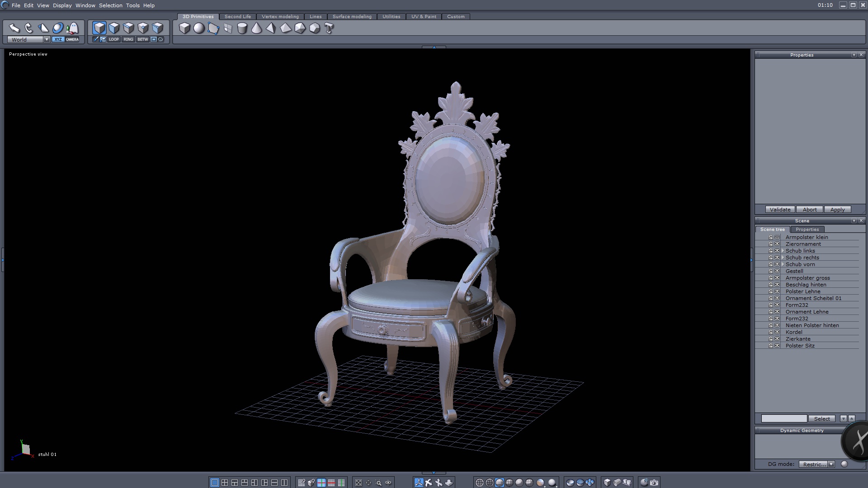Hide the Zierornament object
The height and width of the screenshot is (488, 868).
(777, 244)
